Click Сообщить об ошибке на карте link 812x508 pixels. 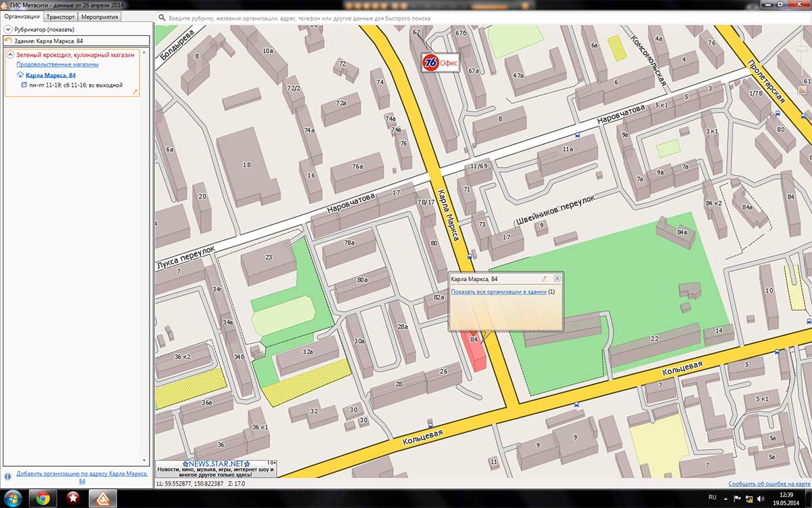(x=769, y=484)
